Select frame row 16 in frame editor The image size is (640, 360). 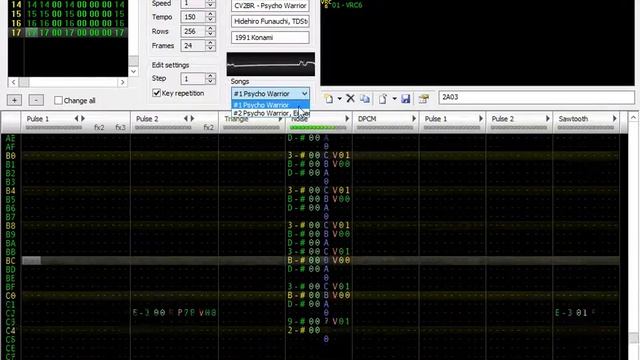coord(68,23)
